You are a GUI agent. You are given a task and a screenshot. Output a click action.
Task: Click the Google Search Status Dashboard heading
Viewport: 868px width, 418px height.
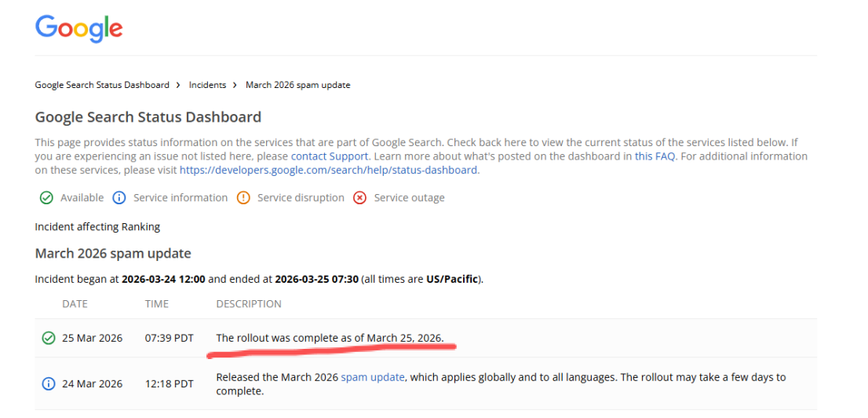[x=148, y=118]
